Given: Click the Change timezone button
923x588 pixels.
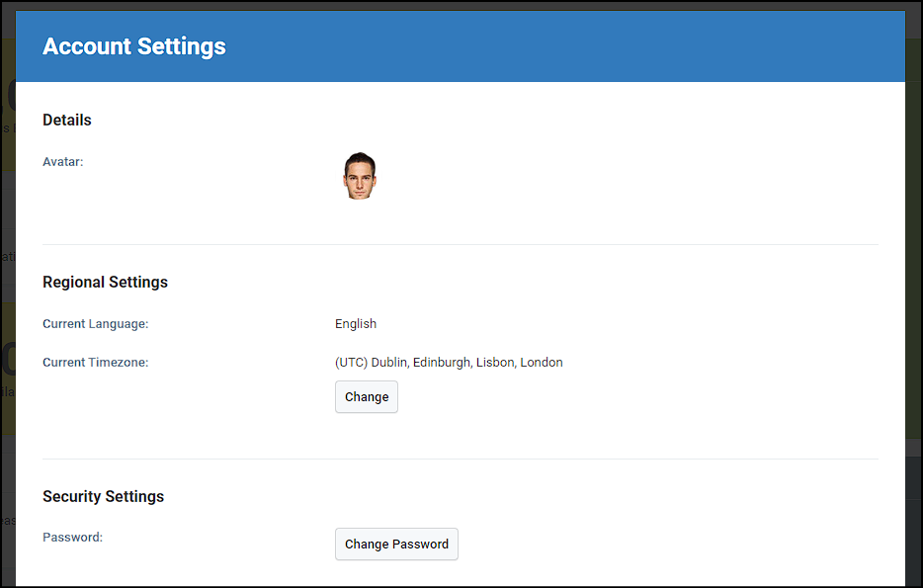Looking at the screenshot, I should [x=367, y=396].
